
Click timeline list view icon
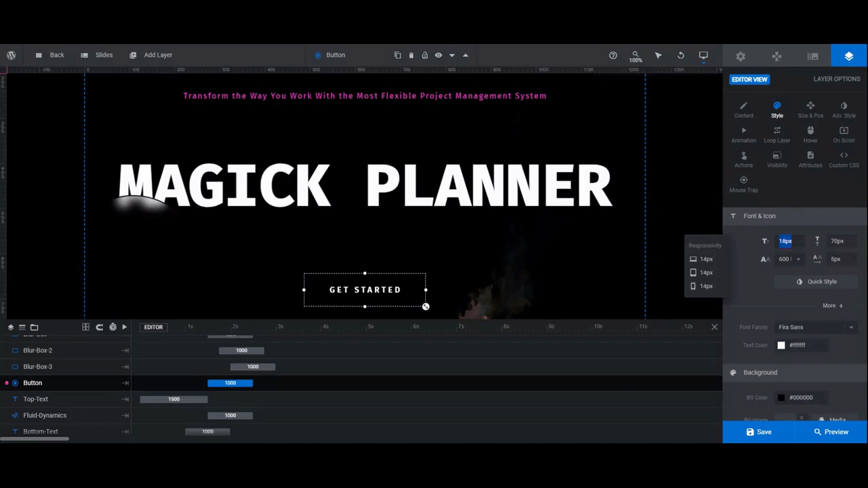22,327
